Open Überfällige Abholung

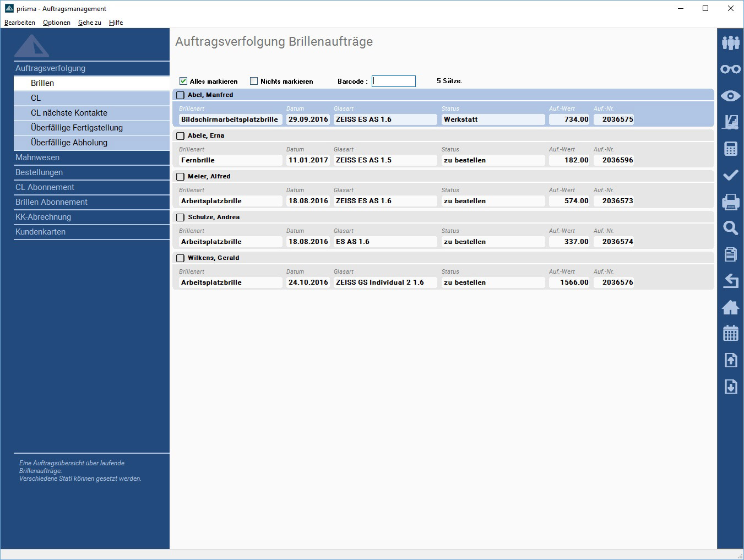[91, 143]
